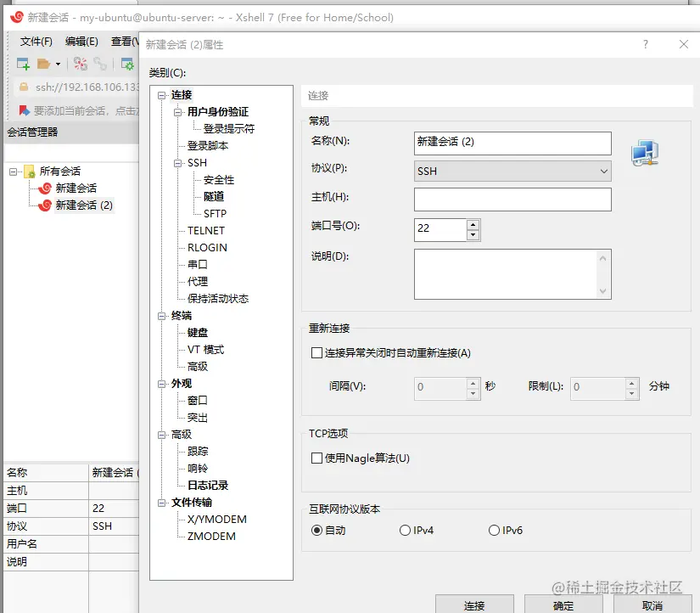Click the 限制(L) minutes field
The height and width of the screenshot is (613, 700).
pyautogui.click(x=597, y=387)
